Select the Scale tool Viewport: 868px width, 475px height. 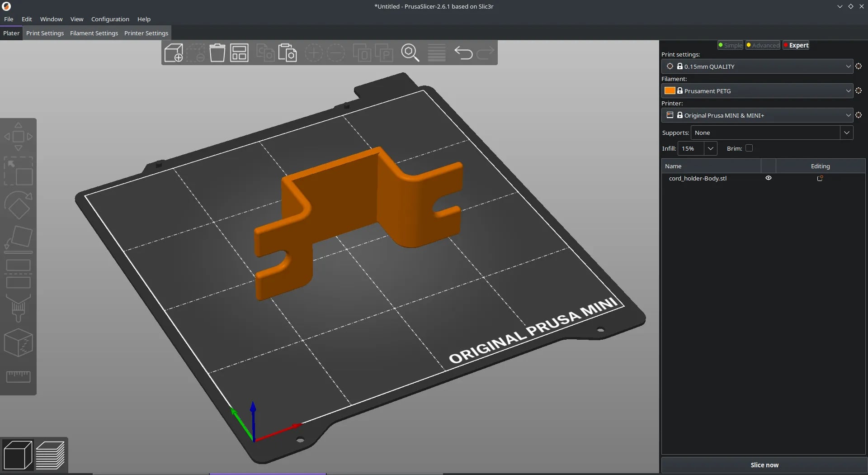point(18,171)
